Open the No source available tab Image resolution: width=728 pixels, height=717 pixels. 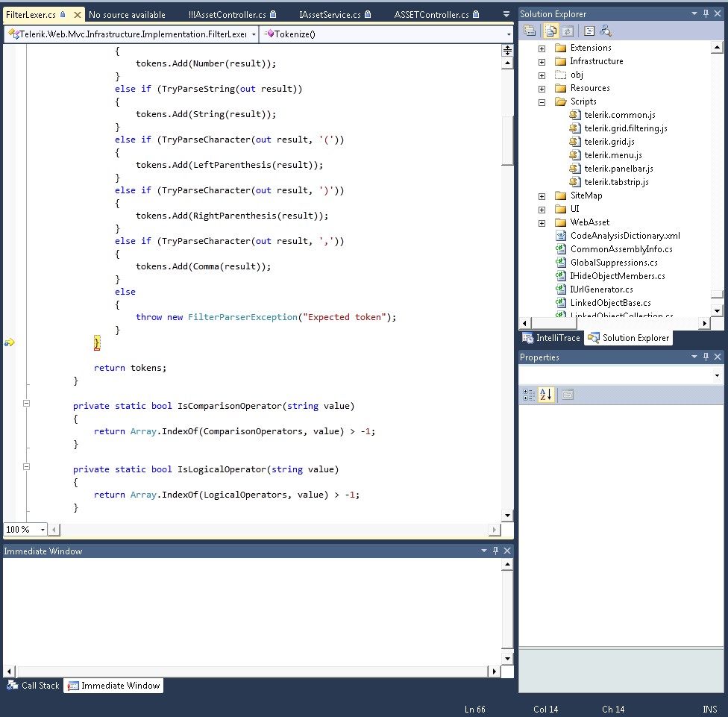[x=128, y=15]
